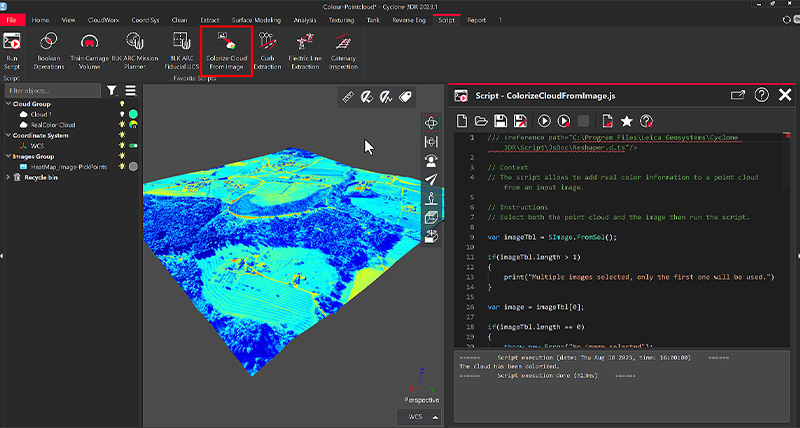
Task: Open the Reverse Eng tab
Action: 409,20
